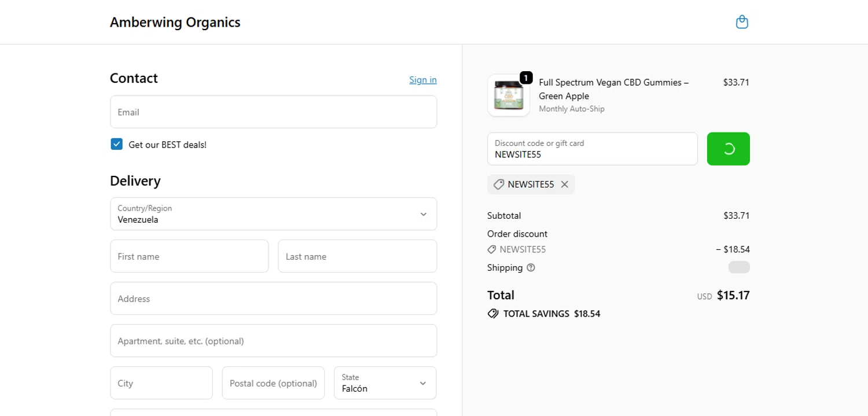Viewport: 868px width, 416px height.
Task: Click the green apply discount button
Action: click(x=729, y=149)
